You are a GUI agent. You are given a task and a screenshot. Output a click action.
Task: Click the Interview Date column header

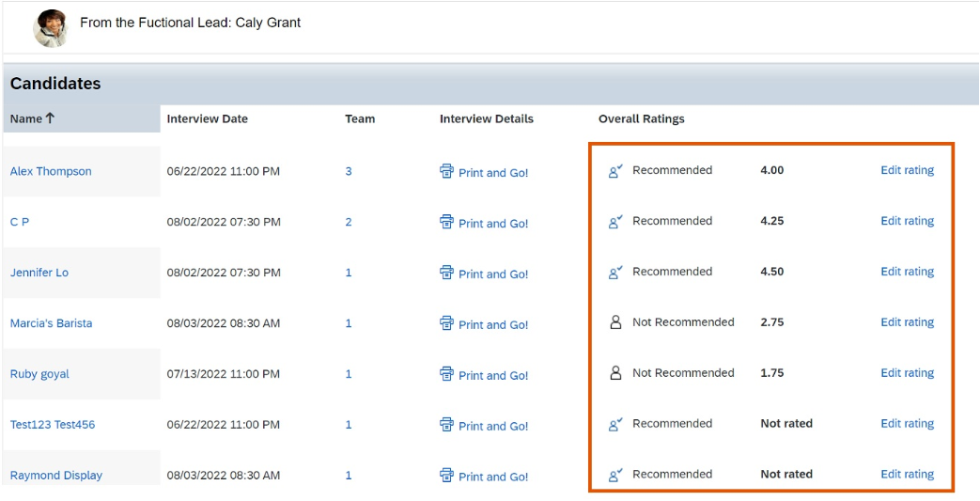(x=208, y=118)
